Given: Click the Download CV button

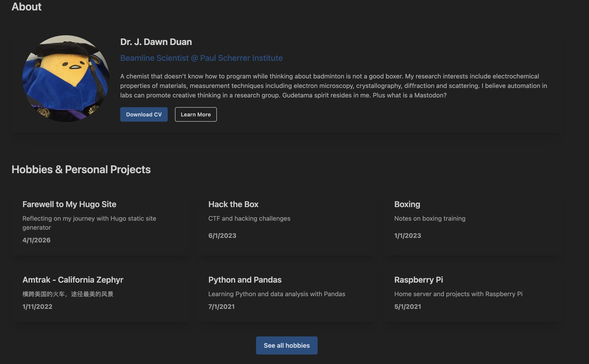Looking at the screenshot, I should pyautogui.click(x=144, y=114).
